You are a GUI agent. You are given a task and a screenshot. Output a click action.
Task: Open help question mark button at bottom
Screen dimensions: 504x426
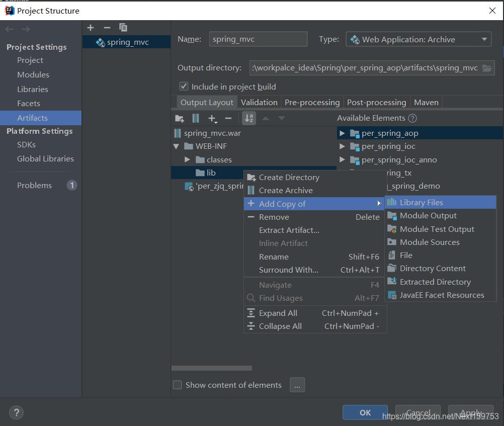click(x=17, y=412)
